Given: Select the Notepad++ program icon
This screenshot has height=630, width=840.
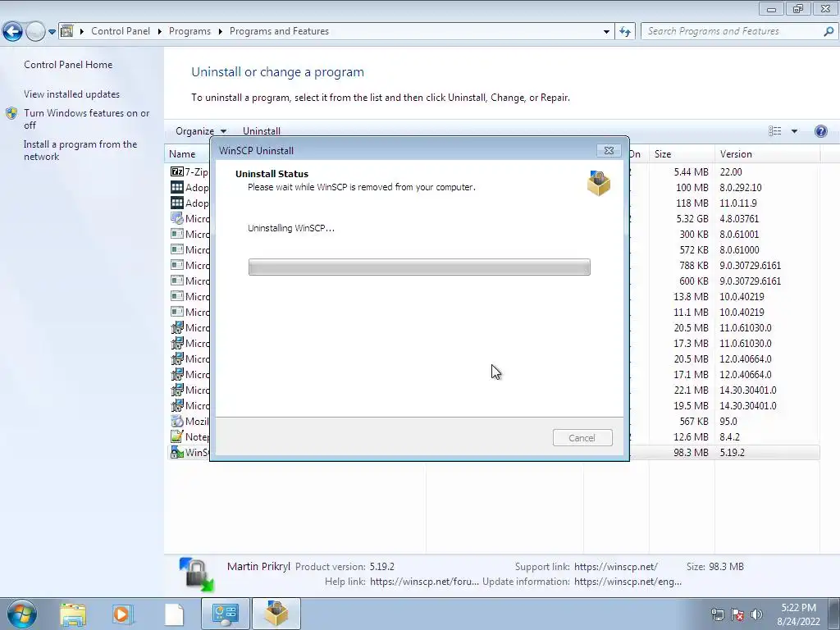Looking at the screenshot, I should [x=177, y=436].
